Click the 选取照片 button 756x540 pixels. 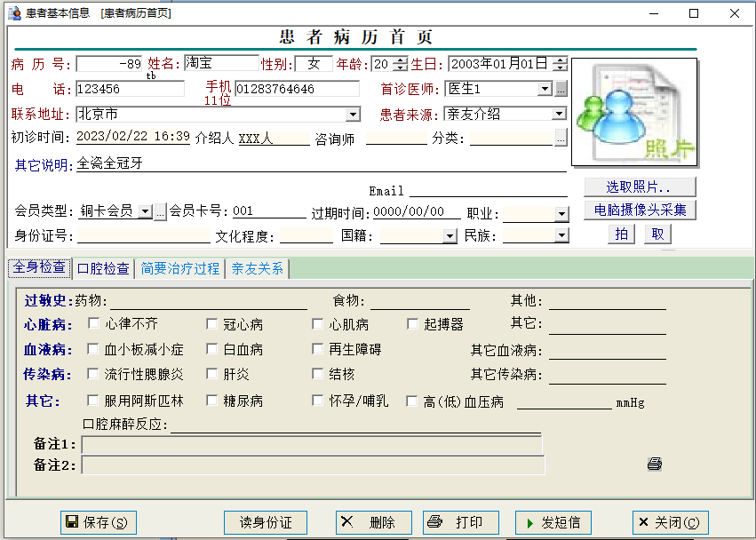(640, 187)
